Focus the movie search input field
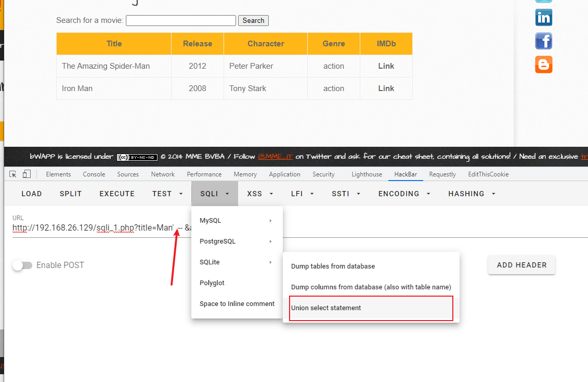 (x=181, y=21)
